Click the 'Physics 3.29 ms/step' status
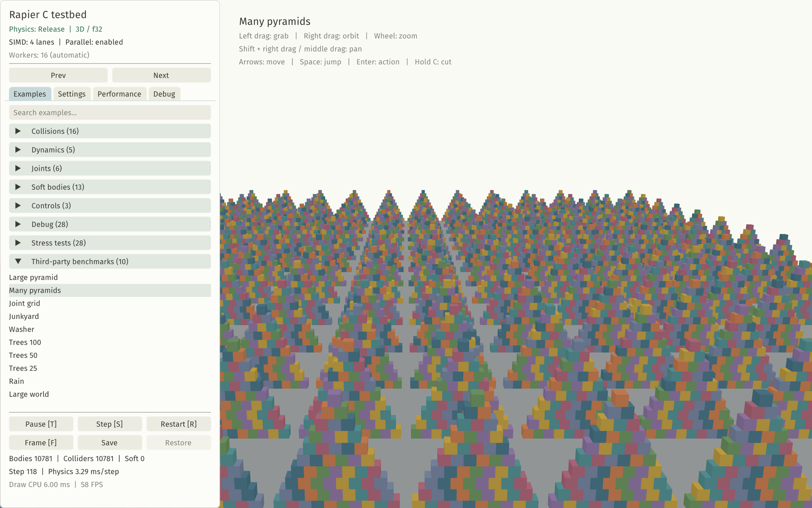812x508 pixels. (84, 471)
